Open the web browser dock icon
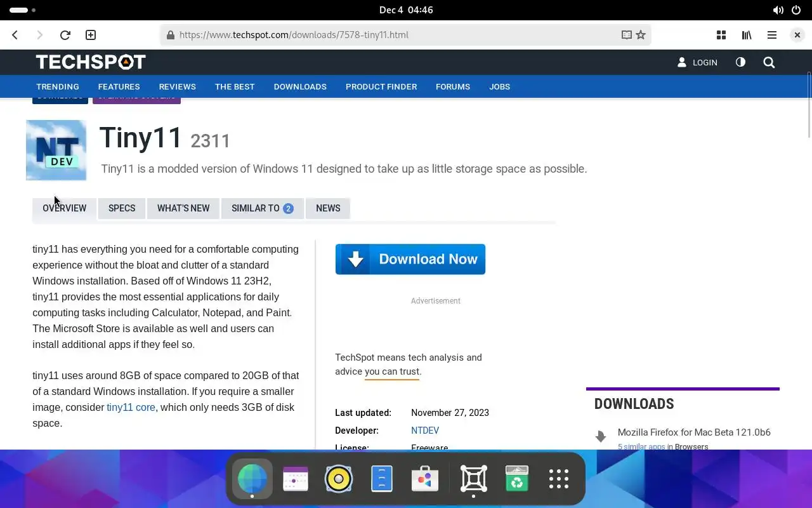This screenshot has width=812, height=508. pyautogui.click(x=252, y=479)
